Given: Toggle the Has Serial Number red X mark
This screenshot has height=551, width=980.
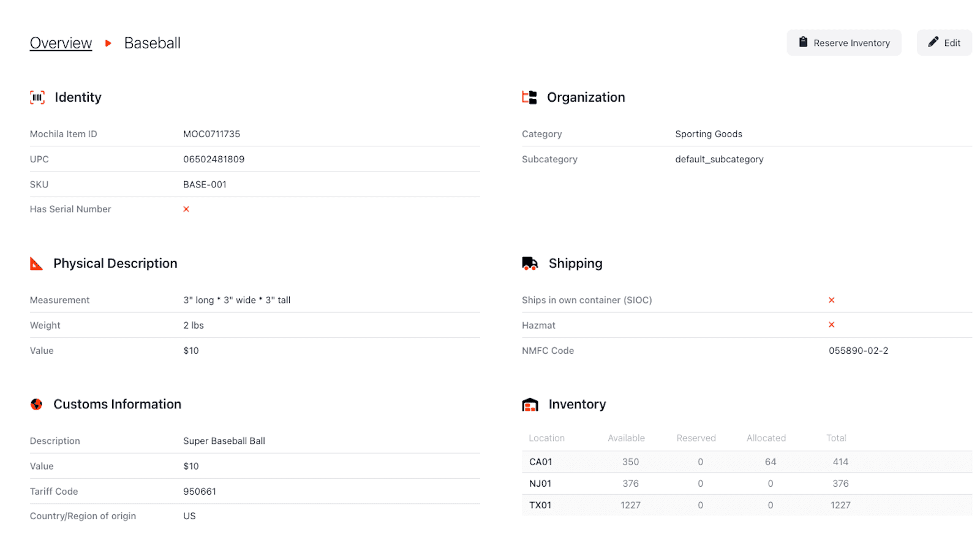Looking at the screenshot, I should 186,209.
